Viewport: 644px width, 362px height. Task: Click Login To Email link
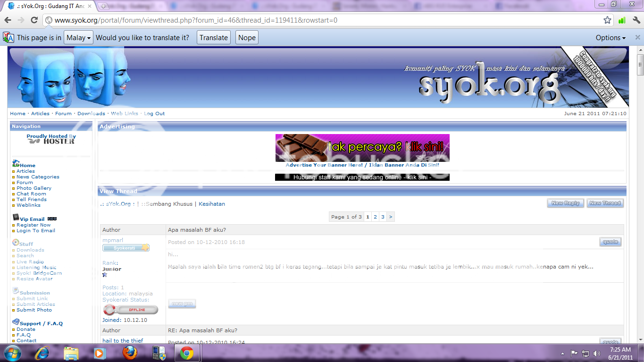click(36, 231)
